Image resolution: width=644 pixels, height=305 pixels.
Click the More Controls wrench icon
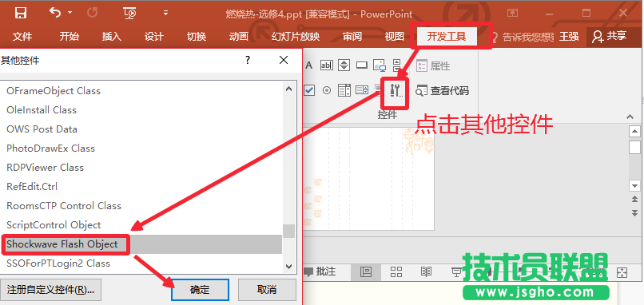pyautogui.click(x=396, y=90)
